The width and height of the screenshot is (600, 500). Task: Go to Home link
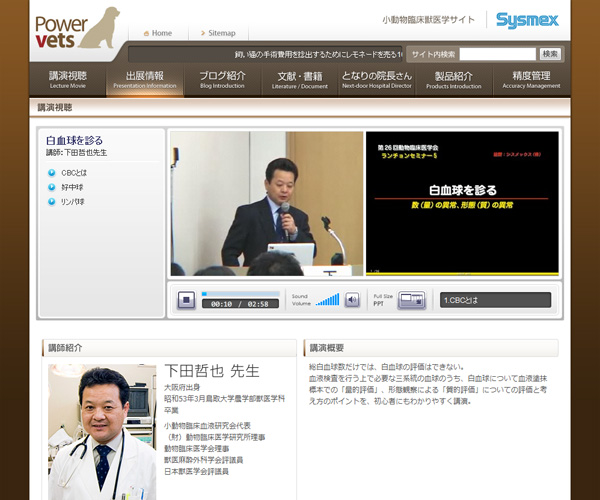[x=158, y=33]
